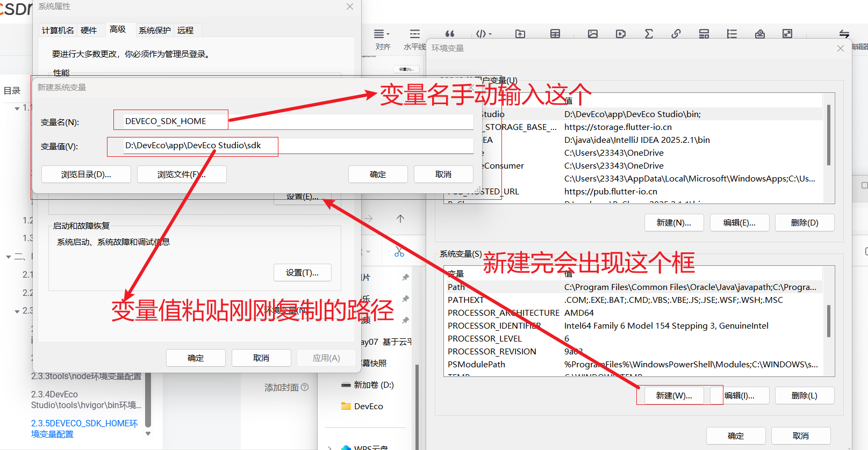Viewport: 868px width, 450px height.
Task: Select the PATHEXT system variable row
Action: pos(634,300)
